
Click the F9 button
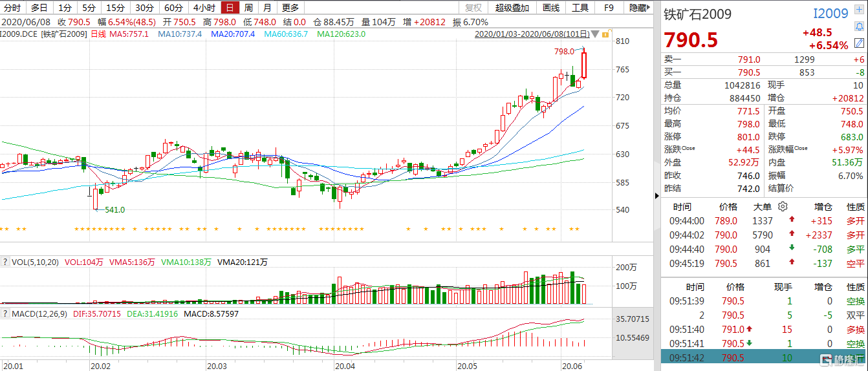pos(609,8)
